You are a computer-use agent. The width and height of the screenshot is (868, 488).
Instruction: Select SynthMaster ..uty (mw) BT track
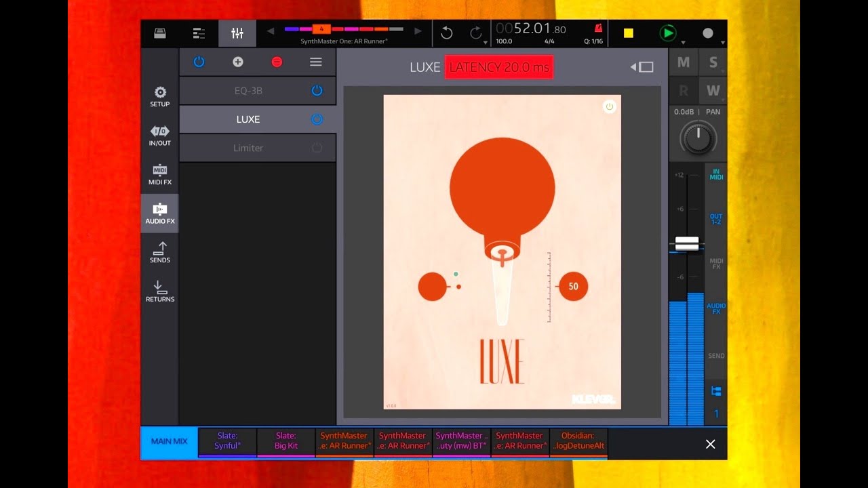click(461, 441)
